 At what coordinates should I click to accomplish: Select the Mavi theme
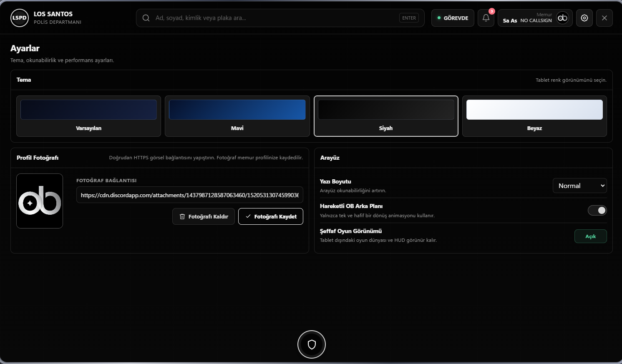tap(237, 116)
